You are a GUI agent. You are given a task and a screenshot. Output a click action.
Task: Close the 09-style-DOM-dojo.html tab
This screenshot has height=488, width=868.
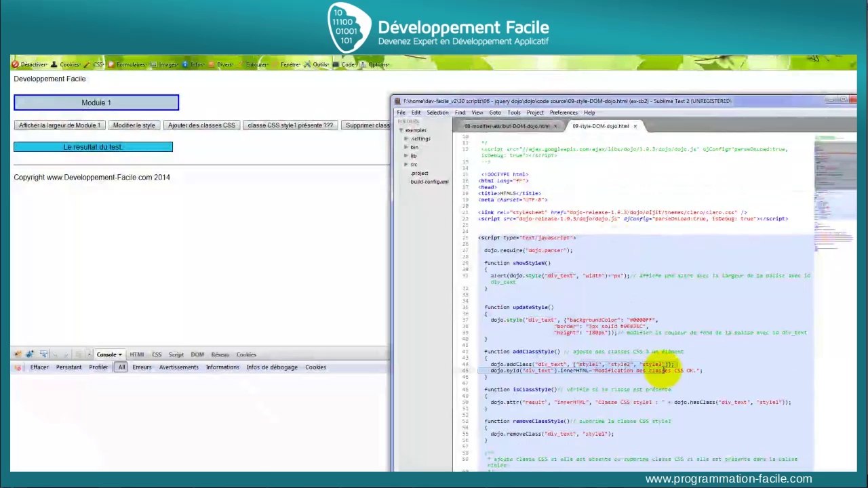pyautogui.click(x=635, y=126)
